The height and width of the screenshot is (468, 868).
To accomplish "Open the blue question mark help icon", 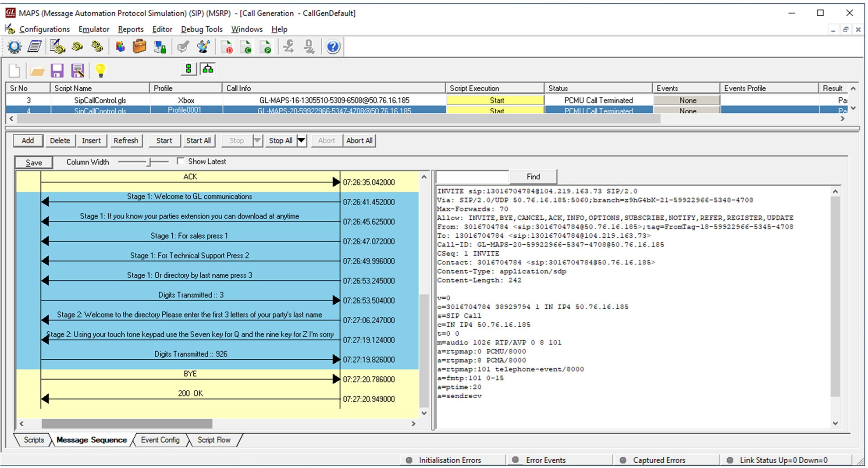I will [x=333, y=46].
